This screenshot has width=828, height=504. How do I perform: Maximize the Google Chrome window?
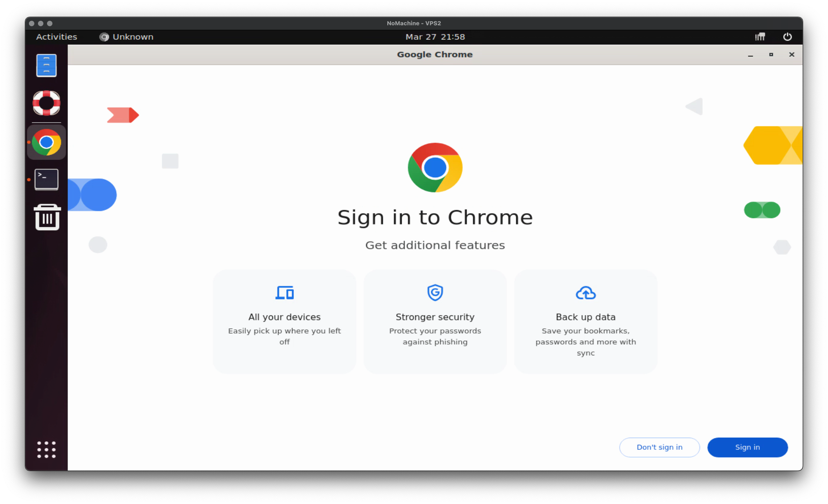(x=771, y=55)
